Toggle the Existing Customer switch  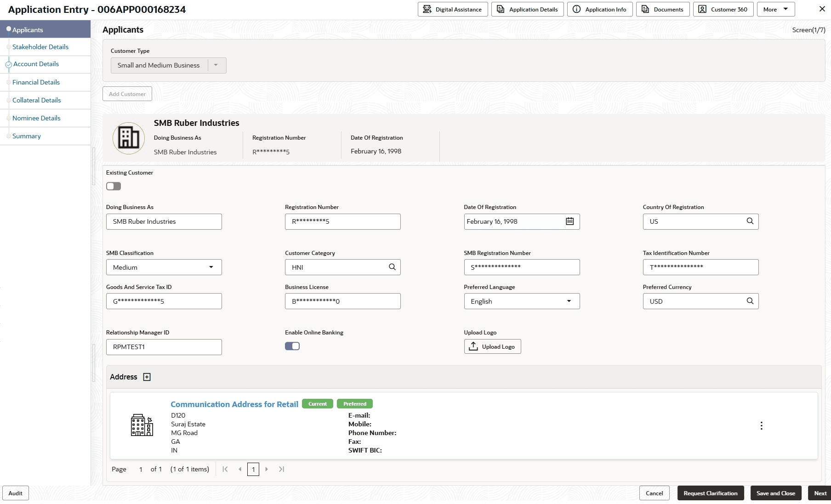tap(114, 186)
